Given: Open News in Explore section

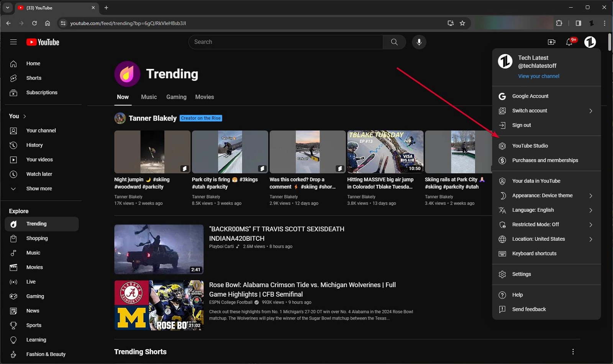Looking at the screenshot, I should pos(41,311).
